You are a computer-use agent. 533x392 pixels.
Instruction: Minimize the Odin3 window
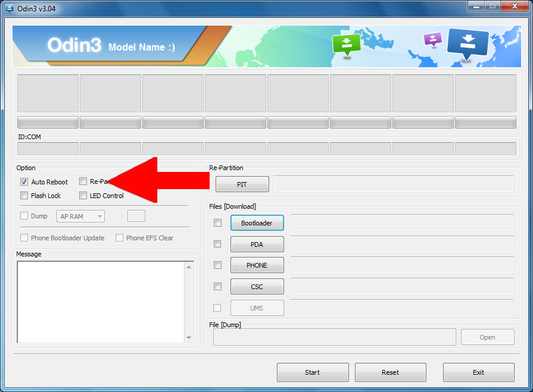tap(476, 6)
